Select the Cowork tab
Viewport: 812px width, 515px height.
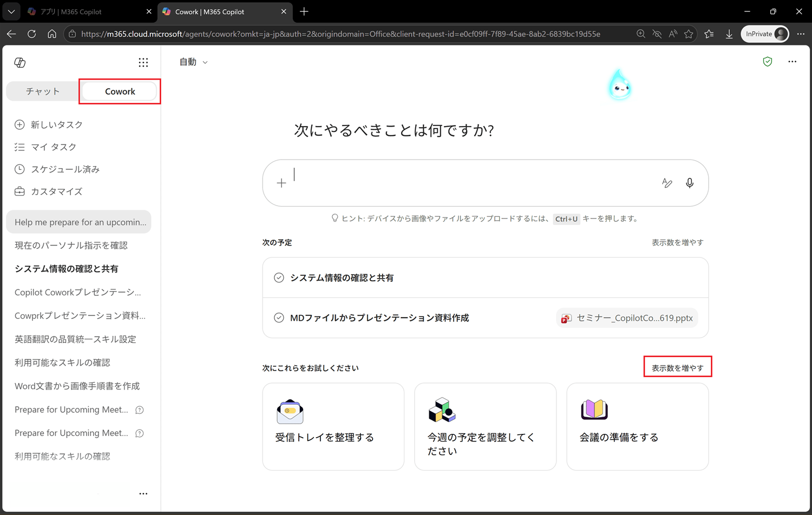pos(120,91)
